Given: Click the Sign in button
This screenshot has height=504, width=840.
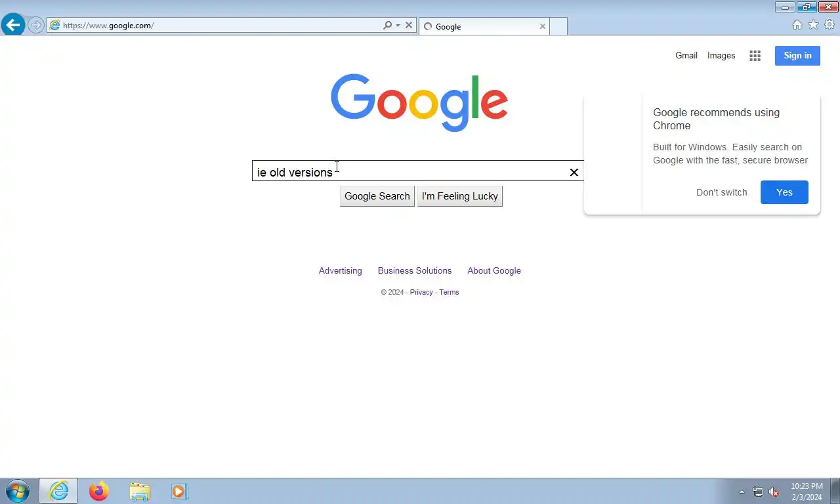Looking at the screenshot, I should (797, 55).
